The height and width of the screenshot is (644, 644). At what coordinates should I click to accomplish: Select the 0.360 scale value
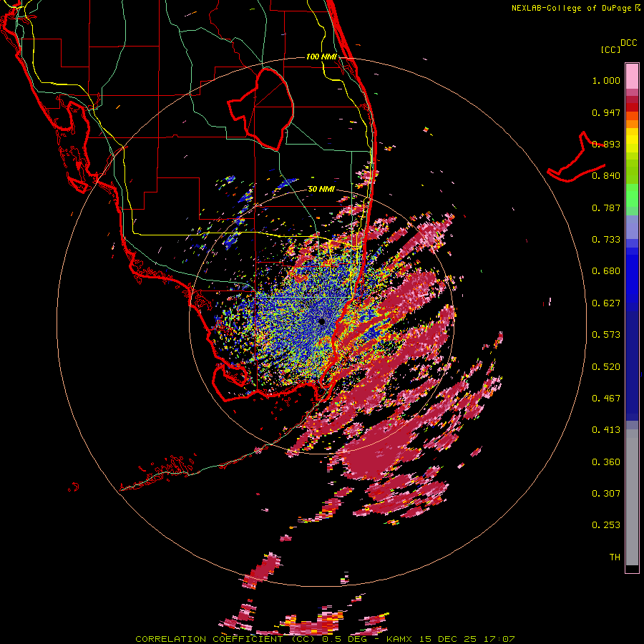[x=606, y=462]
